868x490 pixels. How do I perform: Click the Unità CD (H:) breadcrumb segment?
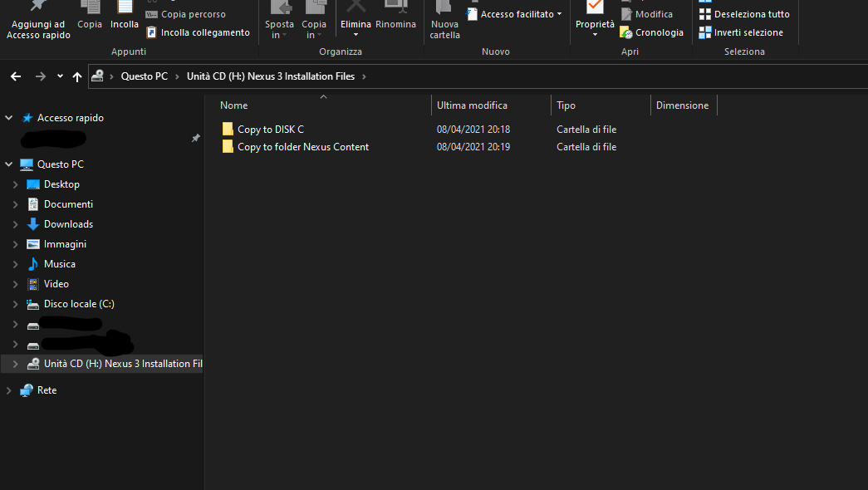271,76
